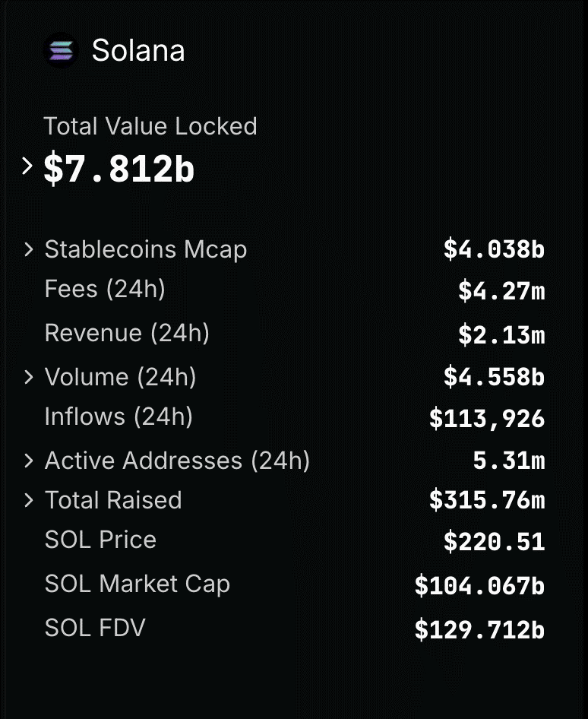588x719 pixels.
Task: Expand the Volume (24h) chevron
Action: pyautogui.click(x=29, y=377)
